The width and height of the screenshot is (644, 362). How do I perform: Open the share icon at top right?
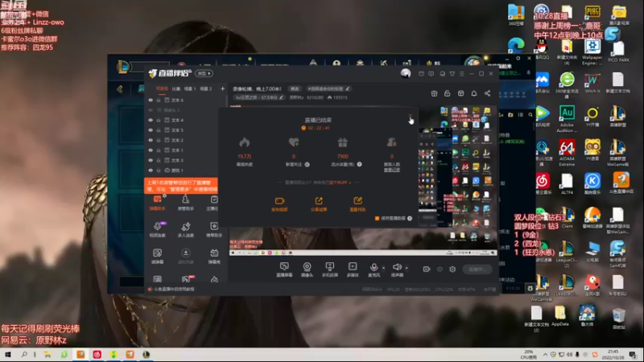coord(487,93)
